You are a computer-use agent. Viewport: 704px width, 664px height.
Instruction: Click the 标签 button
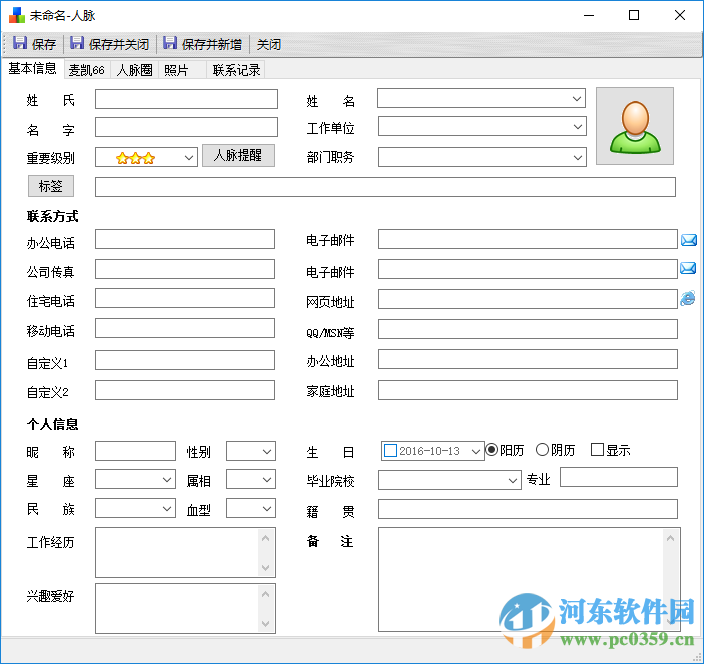click(51, 186)
